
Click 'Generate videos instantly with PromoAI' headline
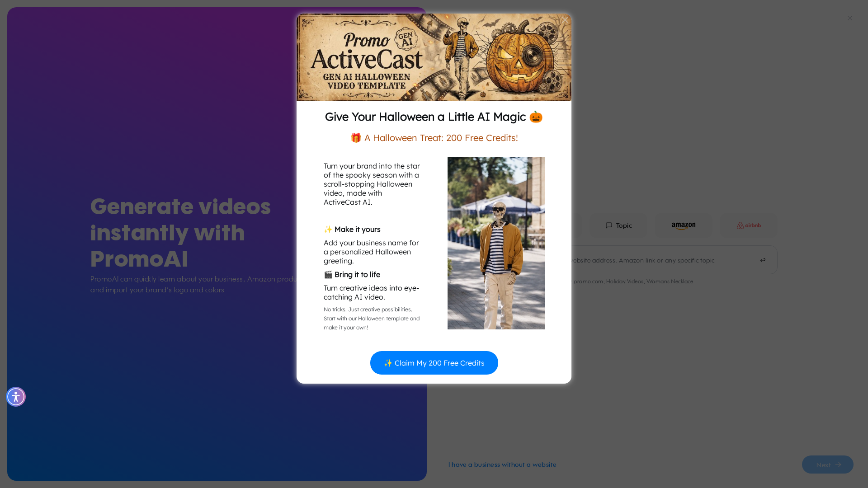(x=181, y=232)
